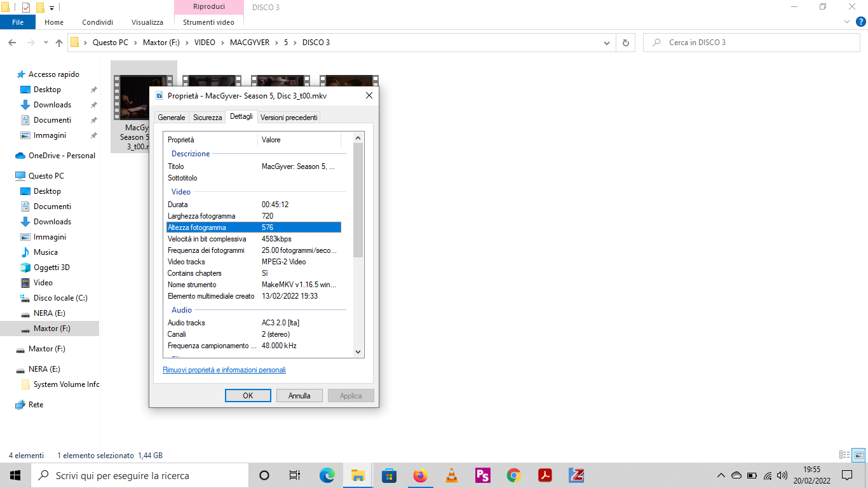The image size is (868, 488).
Task: Click the details list scrollbar thumb
Action: [358, 200]
